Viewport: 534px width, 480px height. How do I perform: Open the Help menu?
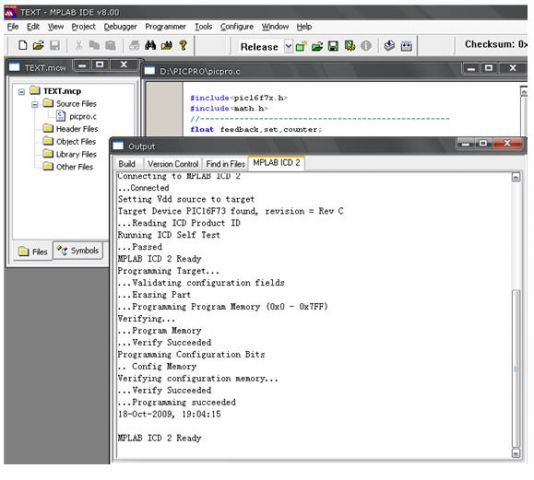(x=304, y=27)
